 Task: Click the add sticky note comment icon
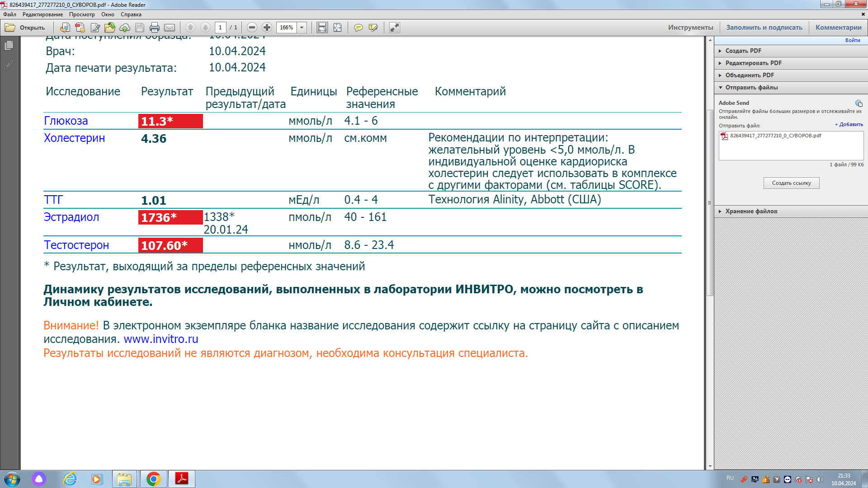(x=358, y=28)
